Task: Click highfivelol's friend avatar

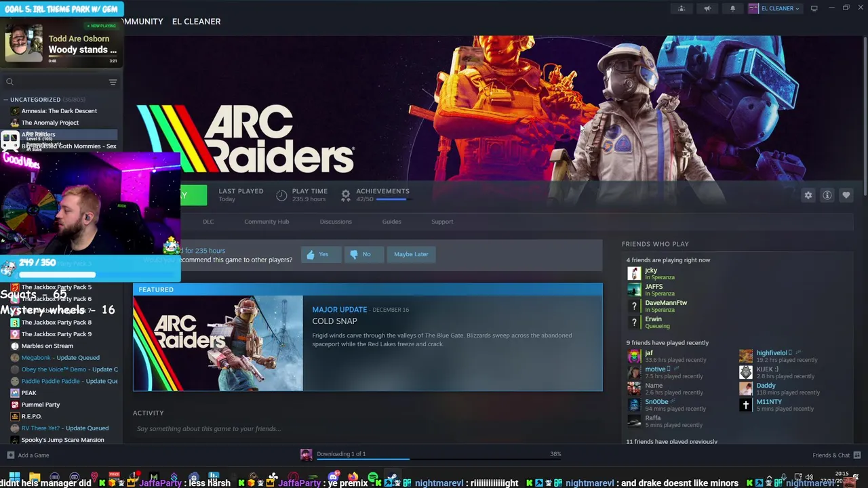Action: [x=746, y=356]
